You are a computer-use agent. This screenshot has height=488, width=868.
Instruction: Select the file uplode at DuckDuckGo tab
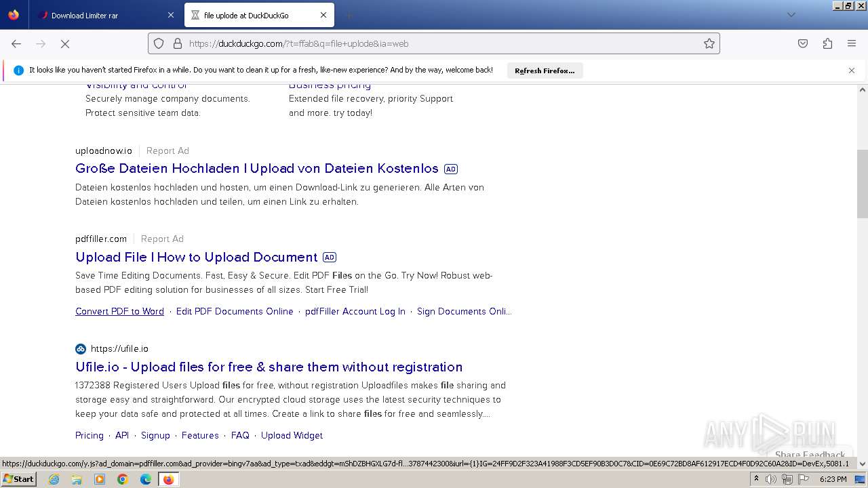click(x=259, y=15)
